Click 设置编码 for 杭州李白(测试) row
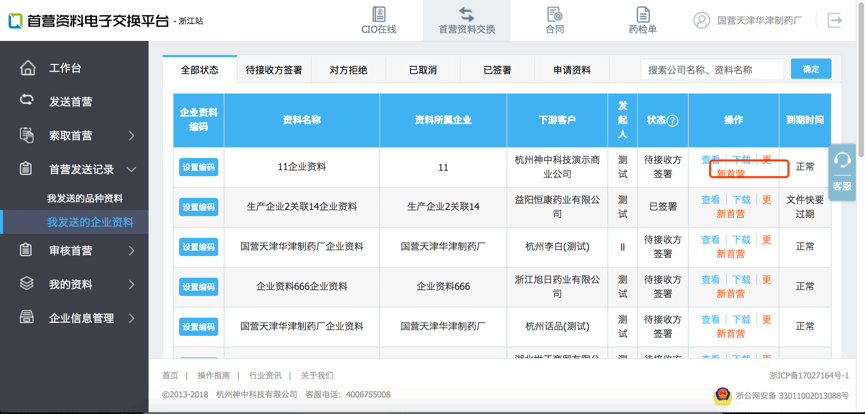Viewport: 865px width, 414px height. (x=199, y=247)
